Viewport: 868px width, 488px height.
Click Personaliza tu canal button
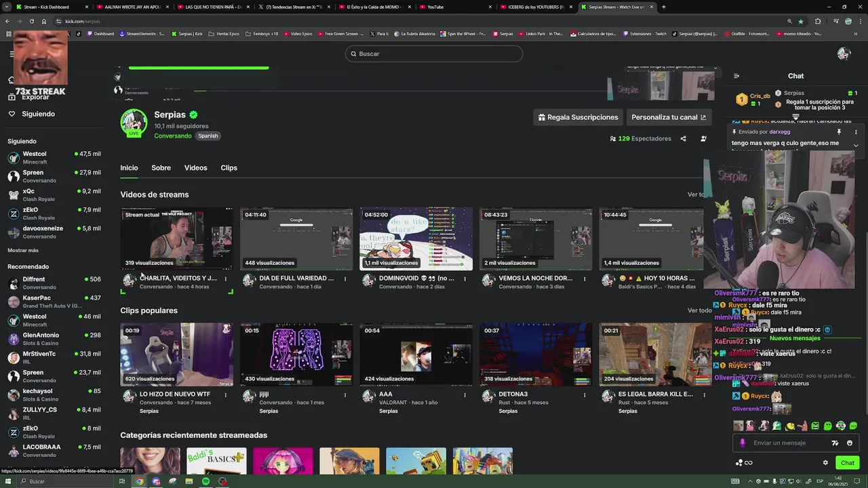tap(669, 117)
